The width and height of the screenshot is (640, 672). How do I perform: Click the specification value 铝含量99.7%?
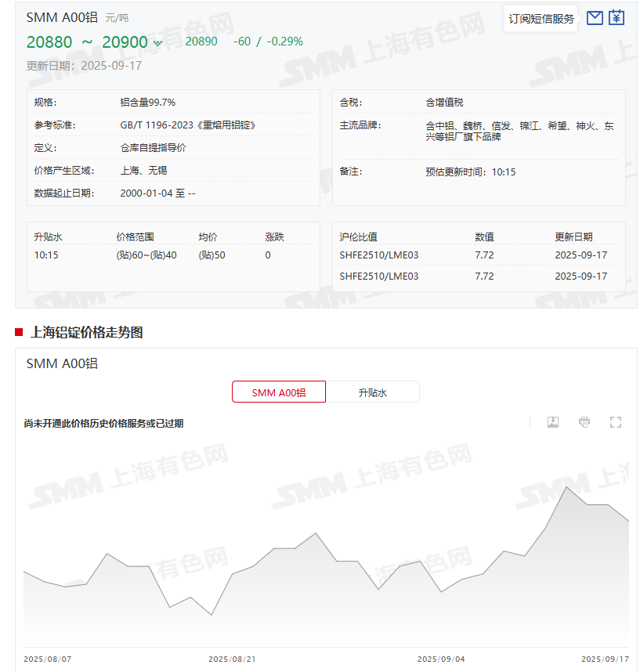pyautogui.click(x=148, y=103)
